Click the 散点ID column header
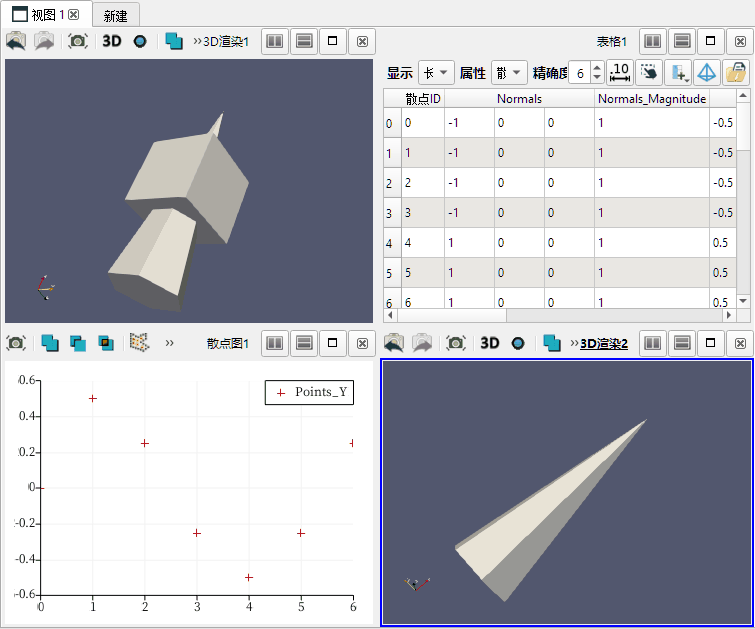This screenshot has width=755, height=629. [x=422, y=99]
